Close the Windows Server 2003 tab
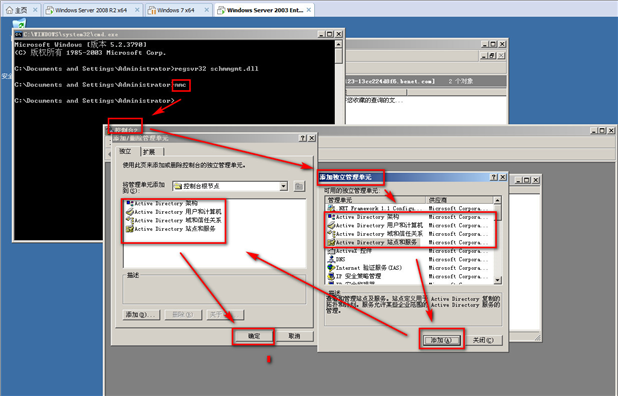Screen dimensions: 618x396 point(309,10)
